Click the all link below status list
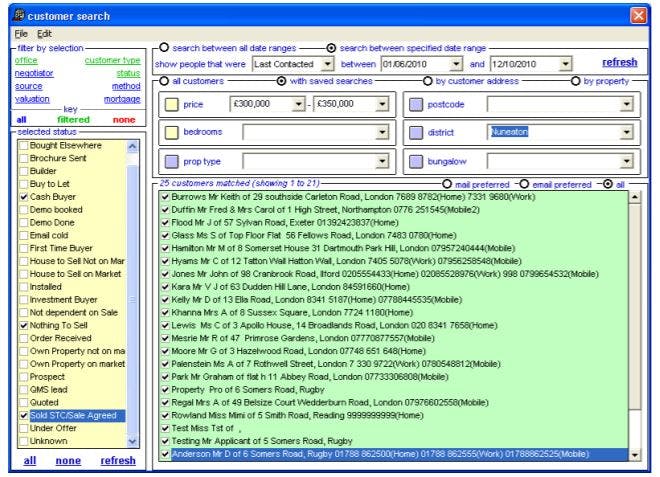 click(x=29, y=461)
